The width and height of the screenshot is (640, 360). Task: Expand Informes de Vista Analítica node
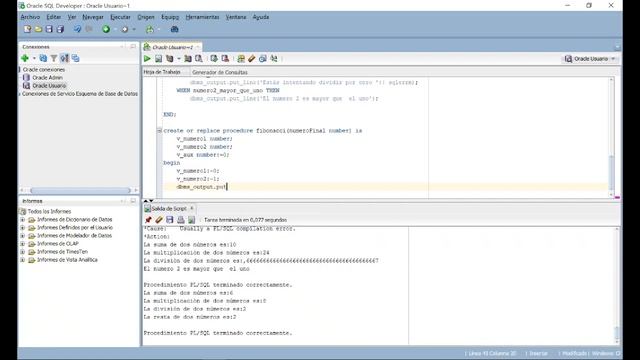click(22, 260)
